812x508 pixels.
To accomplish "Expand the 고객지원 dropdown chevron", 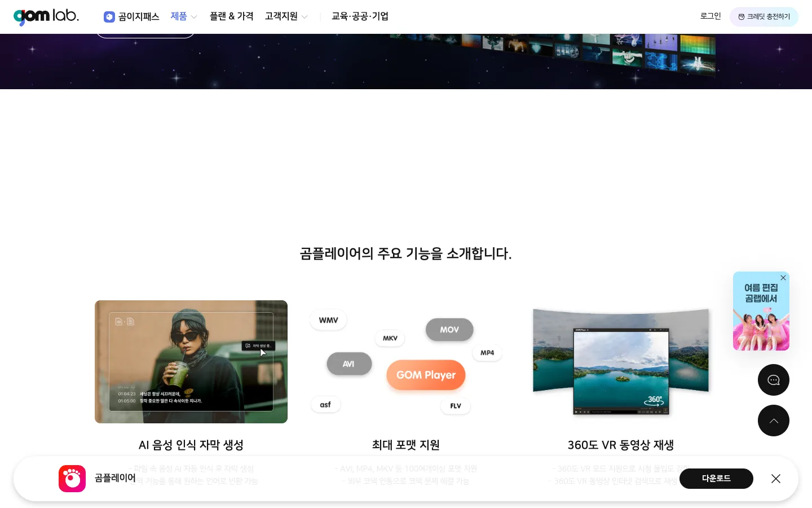I will pyautogui.click(x=304, y=17).
